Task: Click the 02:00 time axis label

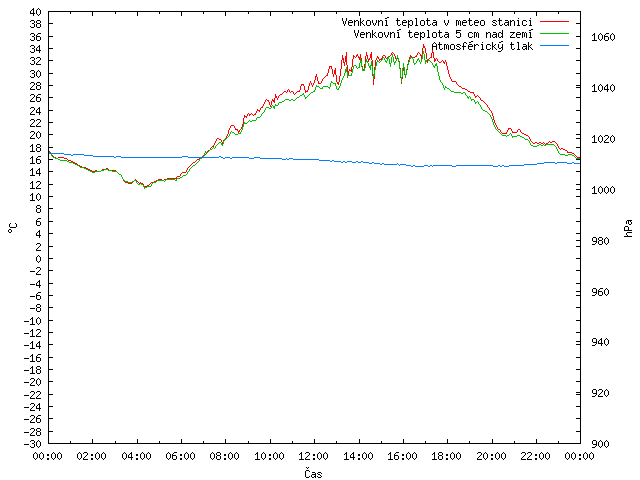Action: coord(92,456)
